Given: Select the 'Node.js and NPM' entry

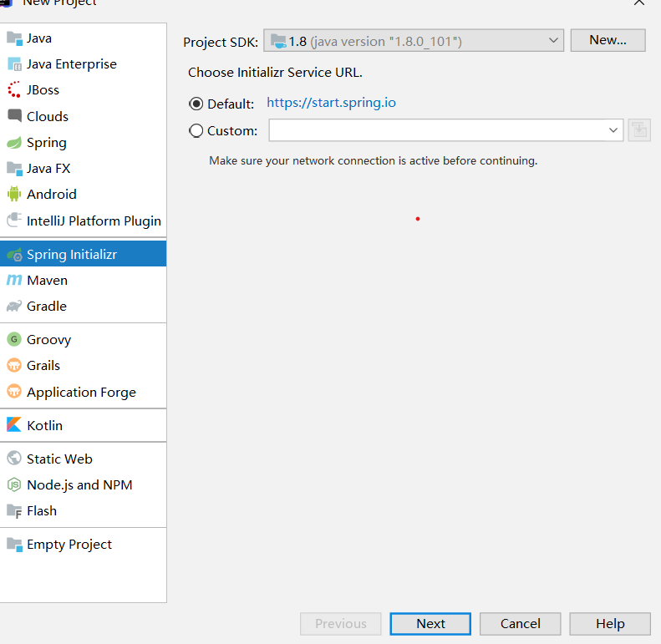Looking at the screenshot, I should tap(83, 484).
